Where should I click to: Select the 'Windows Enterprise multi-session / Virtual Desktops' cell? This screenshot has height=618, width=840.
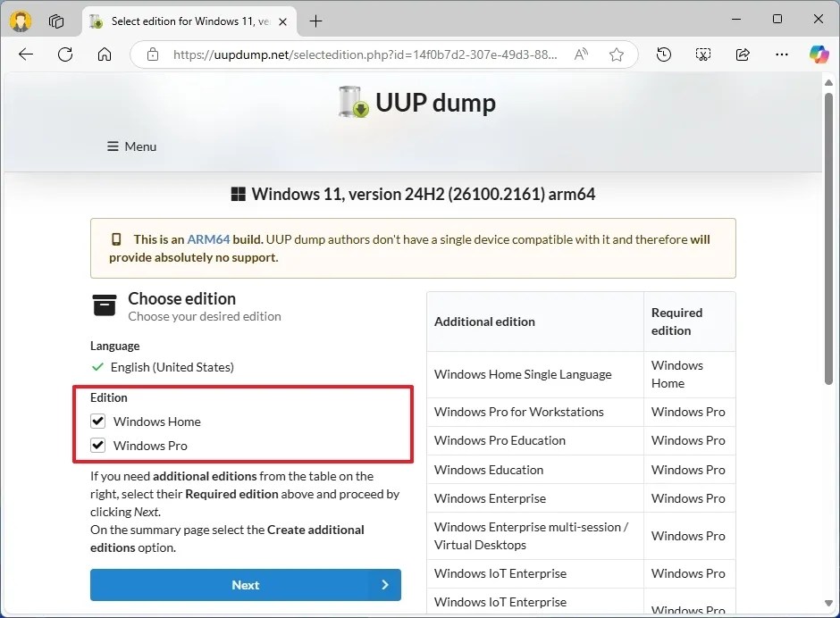coord(535,536)
